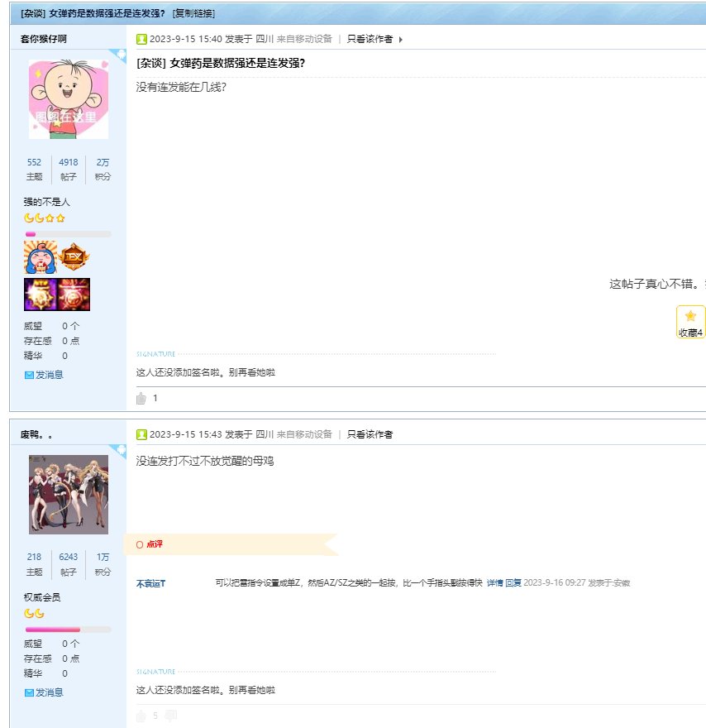Dislike the second post with thumbs-down
The image size is (706, 728).
tap(171, 716)
